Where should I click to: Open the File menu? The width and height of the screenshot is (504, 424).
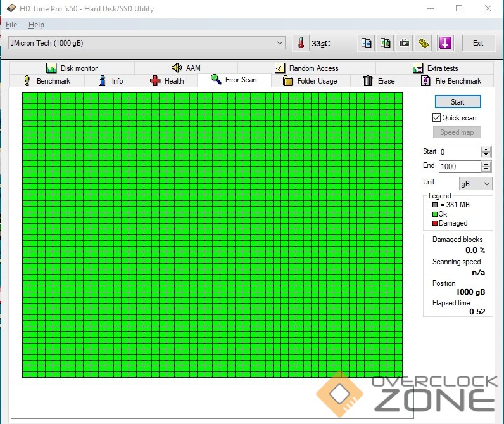(11, 25)
